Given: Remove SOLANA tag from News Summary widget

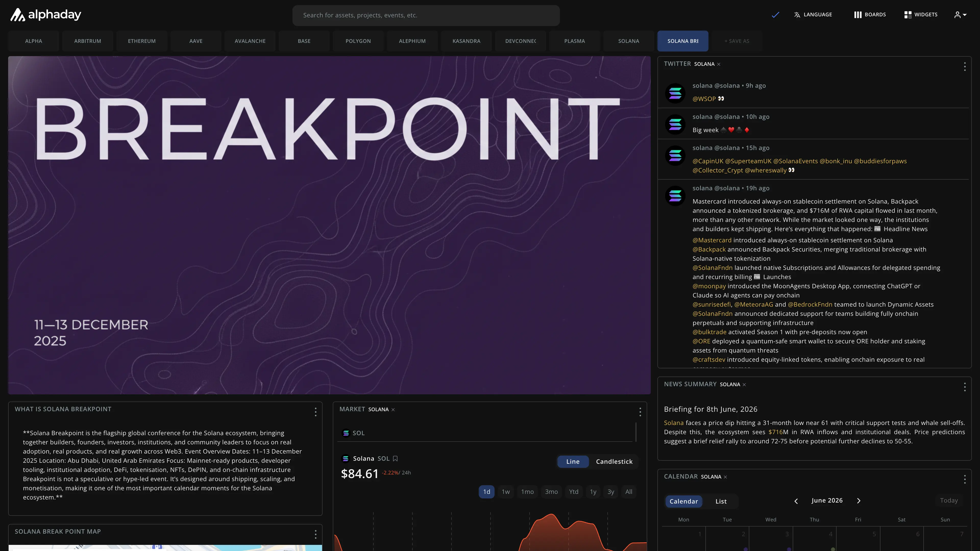Looking at the screenshot, I should point(744,385).
